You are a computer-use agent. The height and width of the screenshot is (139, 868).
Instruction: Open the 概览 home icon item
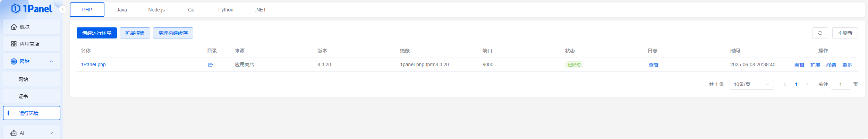click(x=14, y=27)
